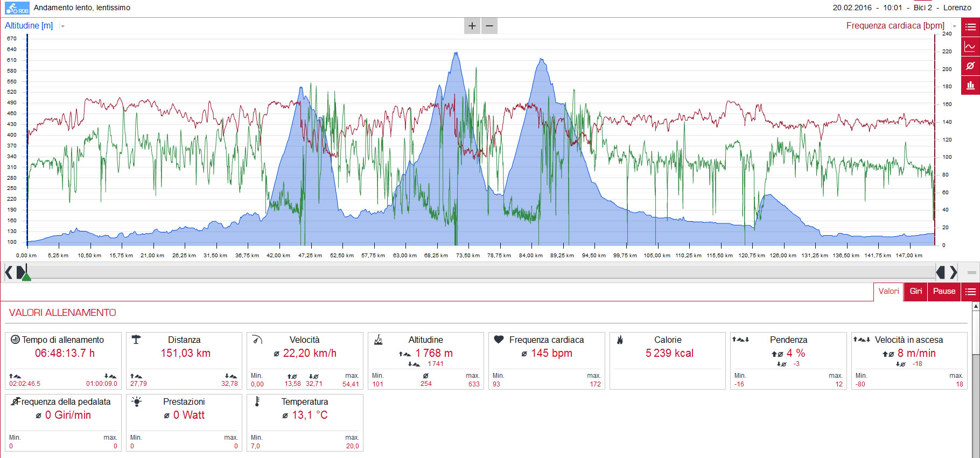Viewport: 980px width, 458px height.
Task: Click the Altitudine [m] axis label
Action: click(29, 25)
